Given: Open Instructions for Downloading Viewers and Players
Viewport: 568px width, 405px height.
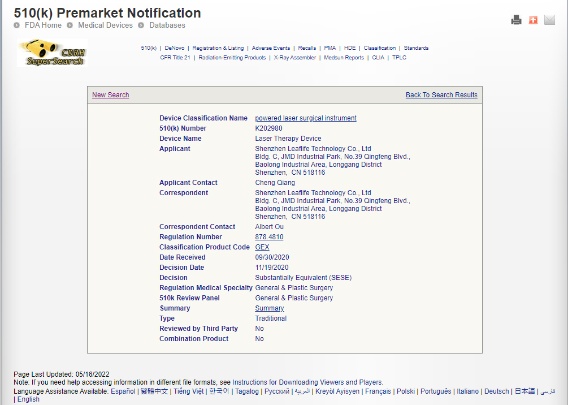Looking at the screenshot, I should [307, 383].
